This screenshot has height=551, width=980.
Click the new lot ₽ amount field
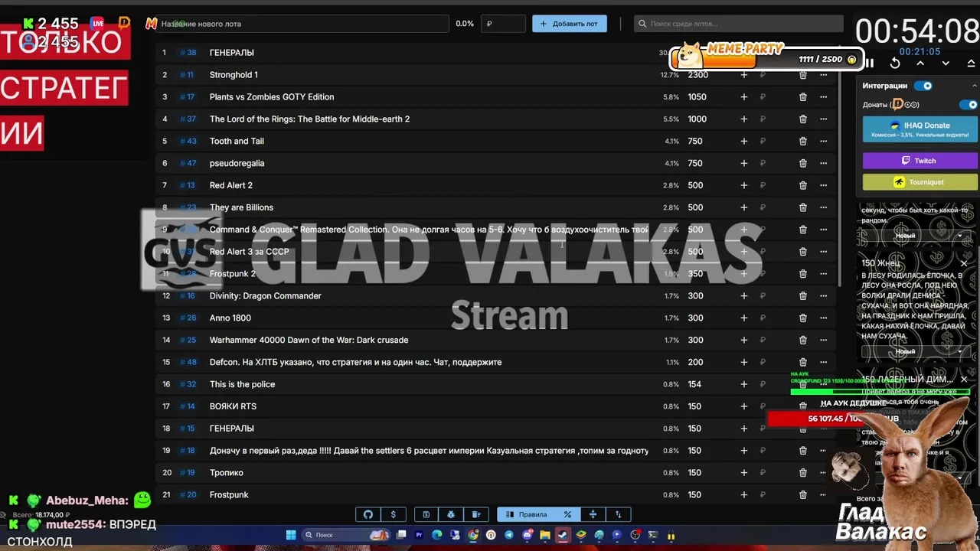pos(503,24)
